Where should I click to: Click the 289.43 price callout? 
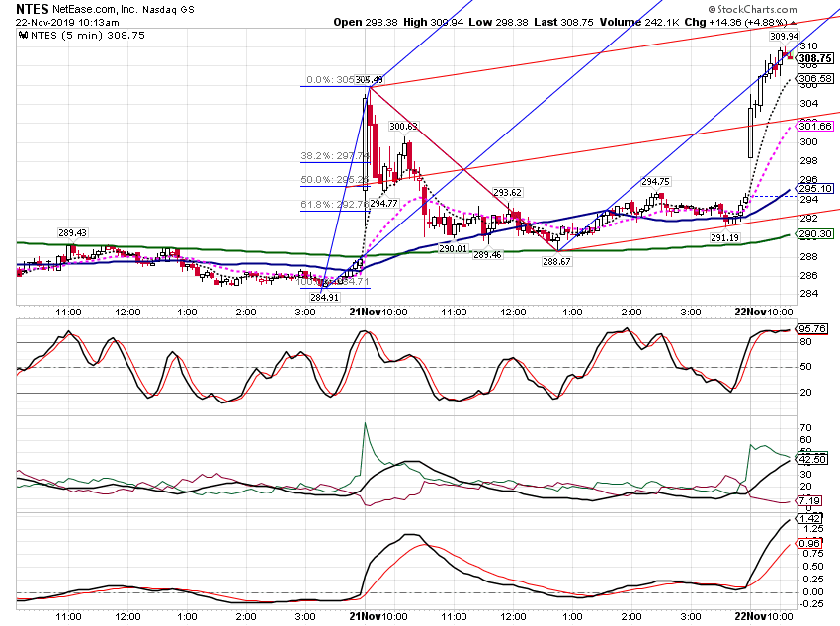pyautogui.click(x=72, y=233)
